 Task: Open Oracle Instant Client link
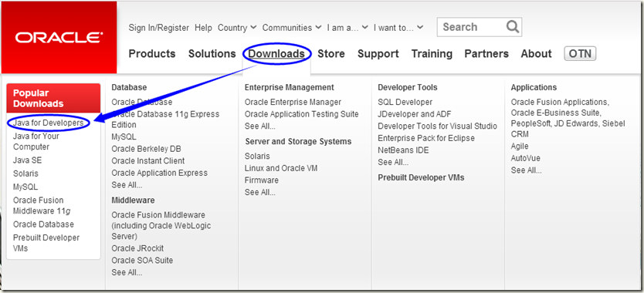[147, 160]
